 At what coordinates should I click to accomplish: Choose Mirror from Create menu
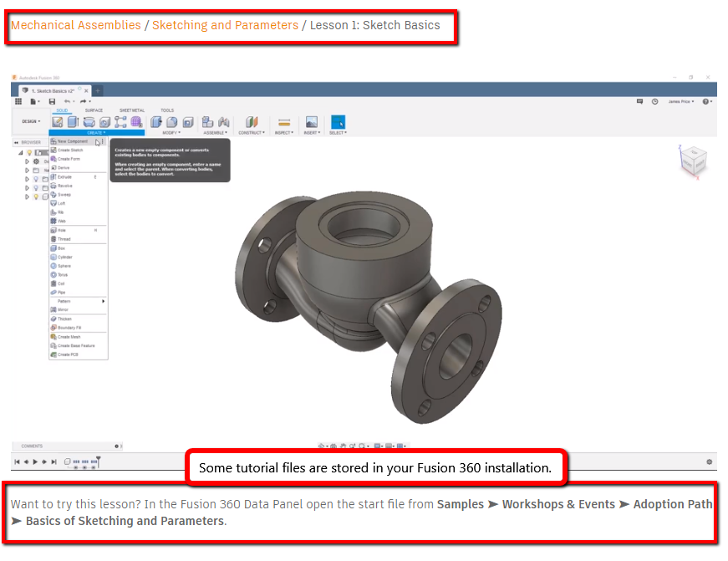pos(78,309)
